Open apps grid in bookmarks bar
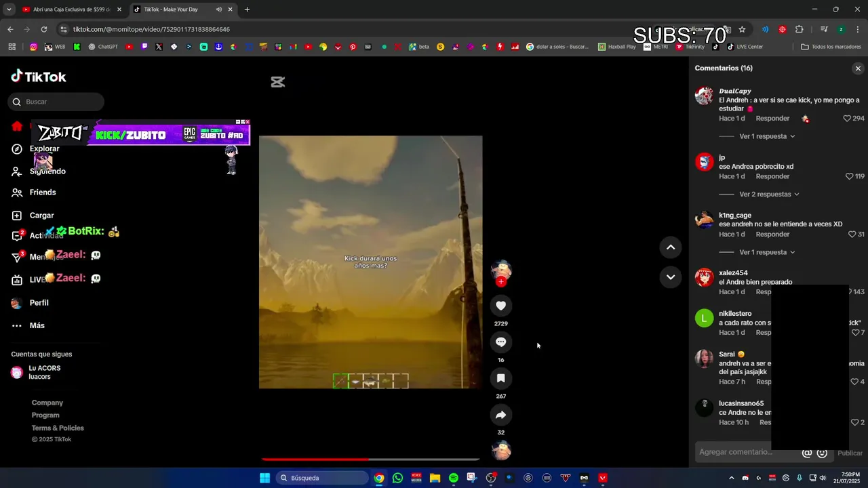Screen dimensions: 868x488 point(12,47)
